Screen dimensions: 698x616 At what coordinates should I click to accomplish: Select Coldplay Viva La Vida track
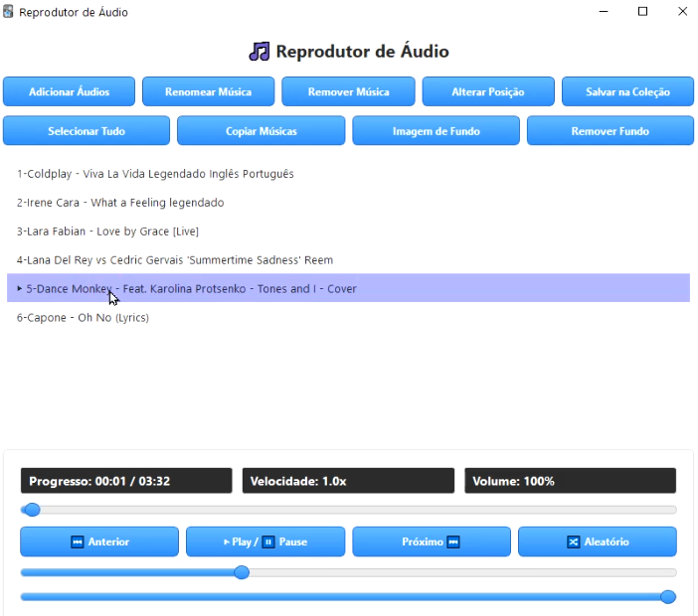click(x=155, y=174)
